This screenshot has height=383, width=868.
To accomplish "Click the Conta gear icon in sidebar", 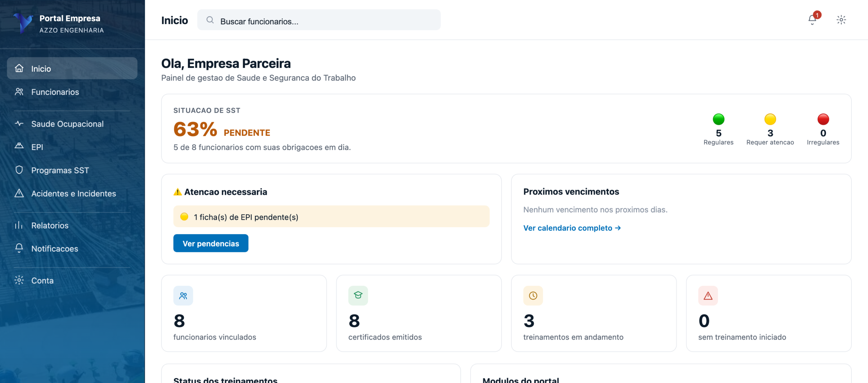I will 19,280.
